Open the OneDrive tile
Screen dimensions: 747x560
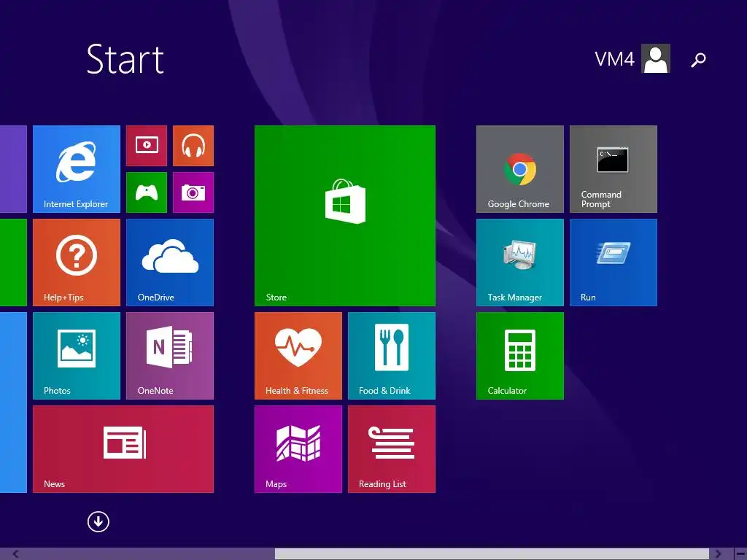point(170,262)
